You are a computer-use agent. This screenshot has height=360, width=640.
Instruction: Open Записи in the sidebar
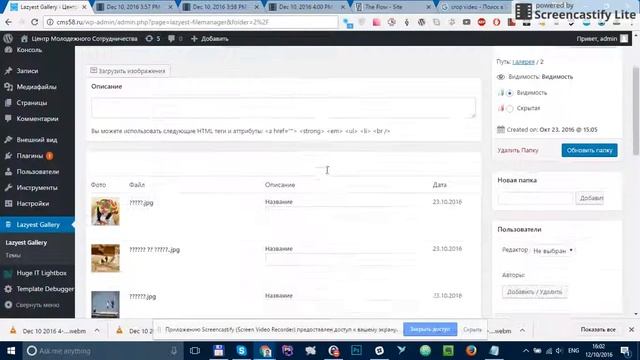tap(27, 71)
